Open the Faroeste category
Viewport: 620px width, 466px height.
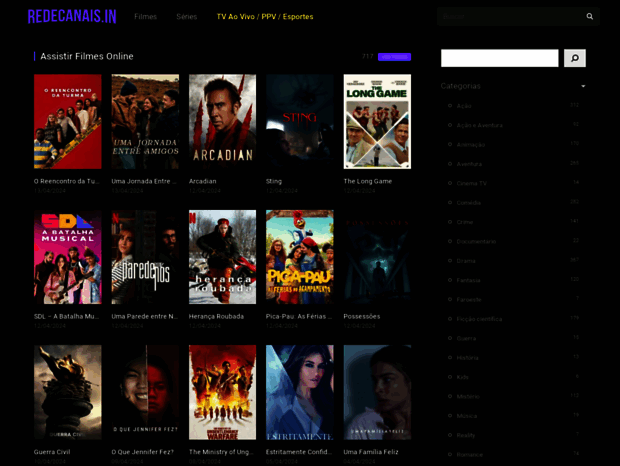(x=469, y=300)
